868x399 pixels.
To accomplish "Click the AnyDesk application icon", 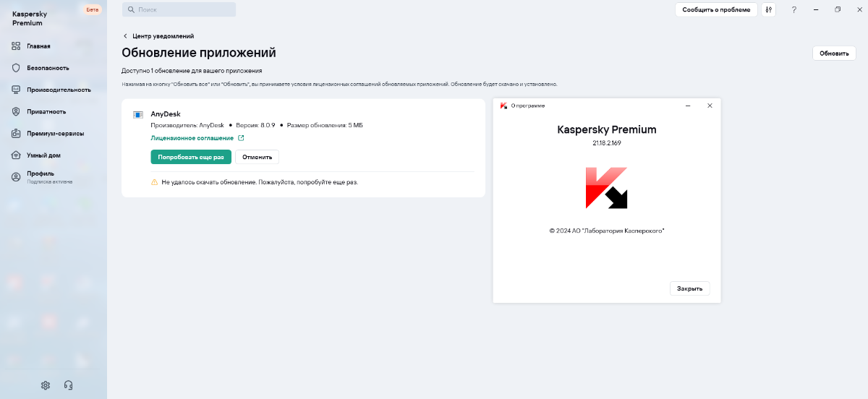I will 138,115.
